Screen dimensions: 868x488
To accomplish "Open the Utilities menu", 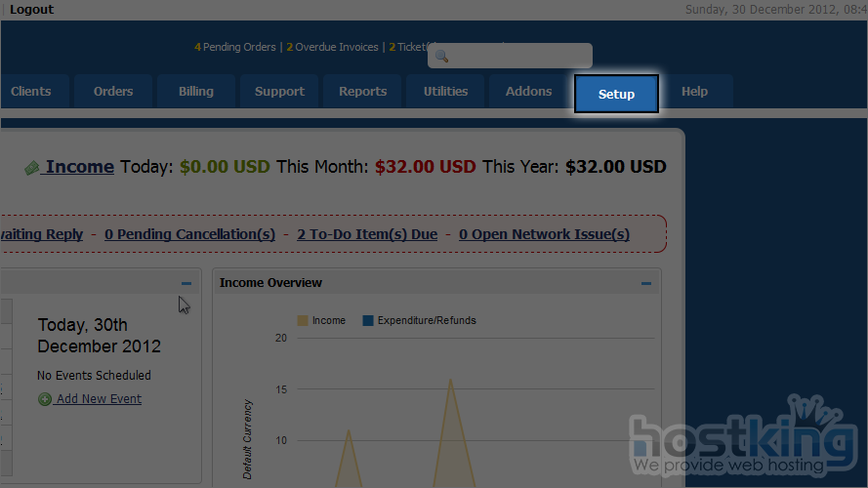I will pos(445,92).
